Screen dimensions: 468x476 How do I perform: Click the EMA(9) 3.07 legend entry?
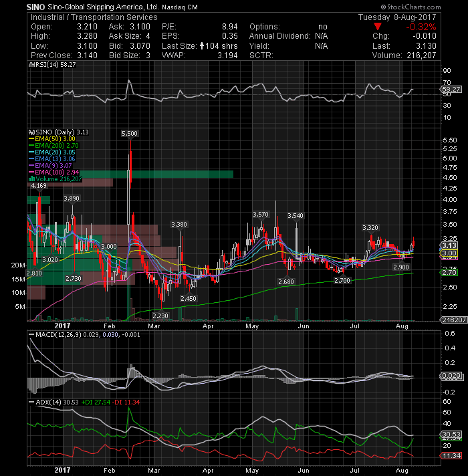tap(50, 165)
